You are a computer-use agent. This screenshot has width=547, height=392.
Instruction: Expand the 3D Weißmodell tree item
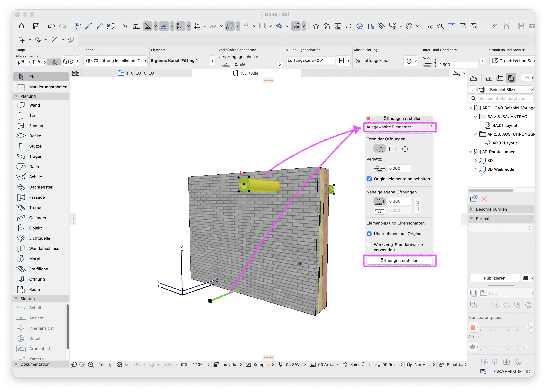475,169
